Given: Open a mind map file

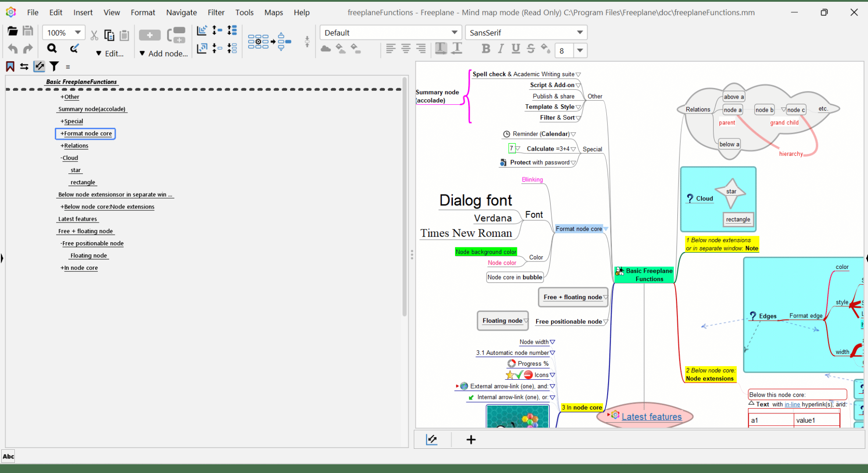Looking at the screenshot, I should (x=12, y=31).
